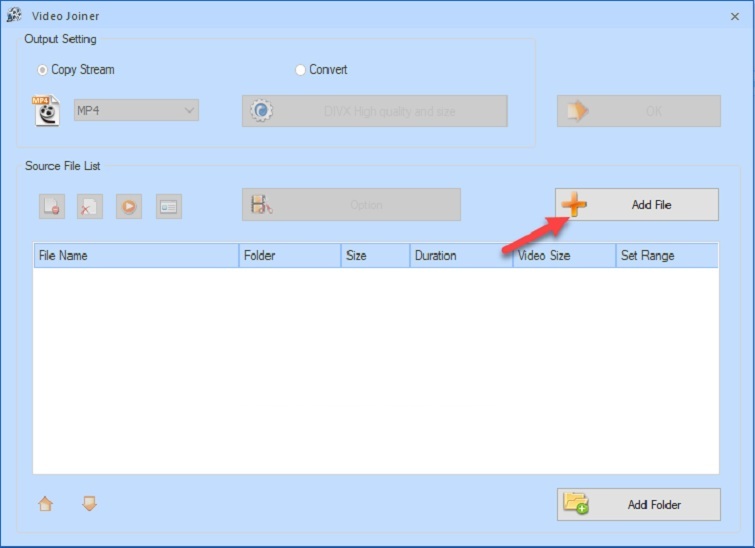Open the DIVX quality profile button
This screenshot has width=755, height=548.
coord(374,111)
